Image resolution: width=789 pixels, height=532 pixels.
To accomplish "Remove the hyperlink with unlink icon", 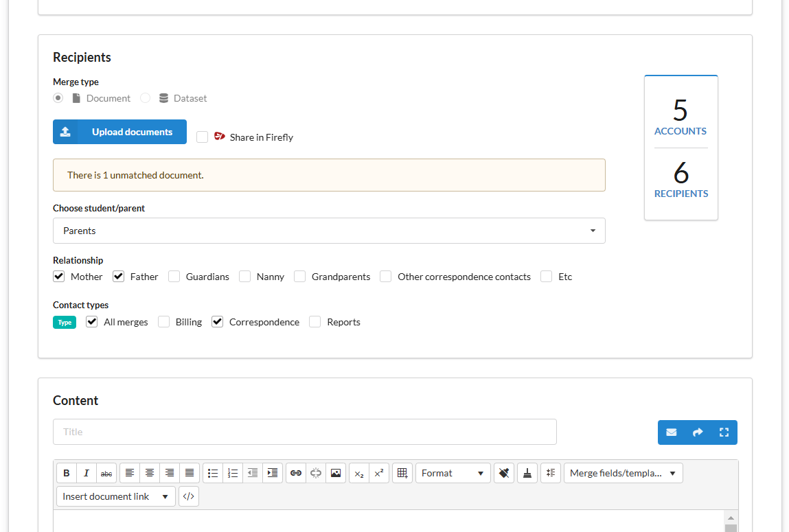I will point(315,473).
